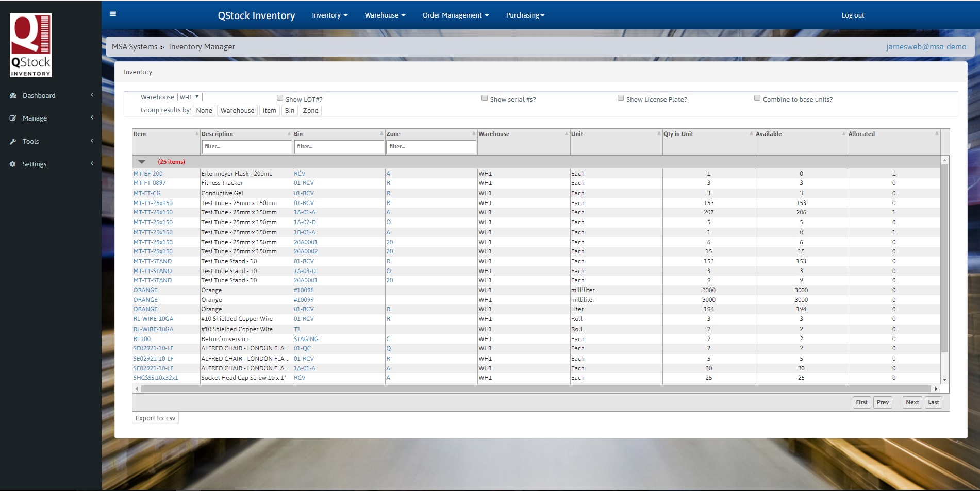This screenshot has height=491, width=980.
Task: Group results by Warehouse
Action: coord(237,111)
